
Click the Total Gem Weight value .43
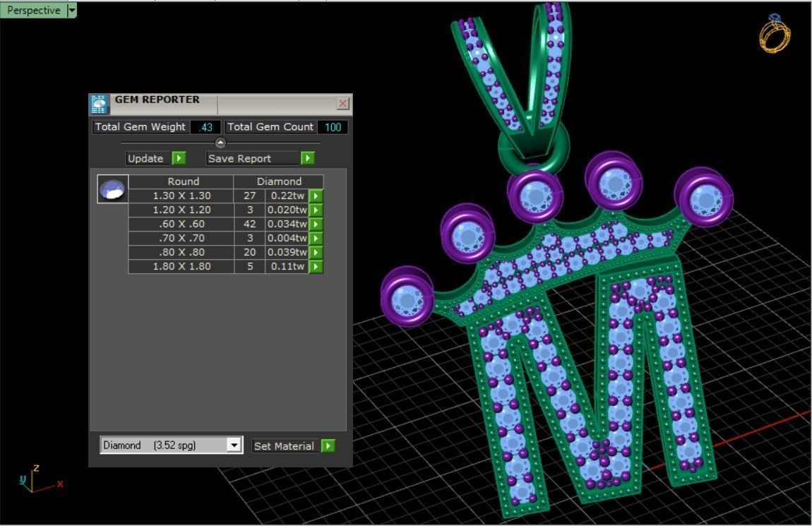(206, 127)
